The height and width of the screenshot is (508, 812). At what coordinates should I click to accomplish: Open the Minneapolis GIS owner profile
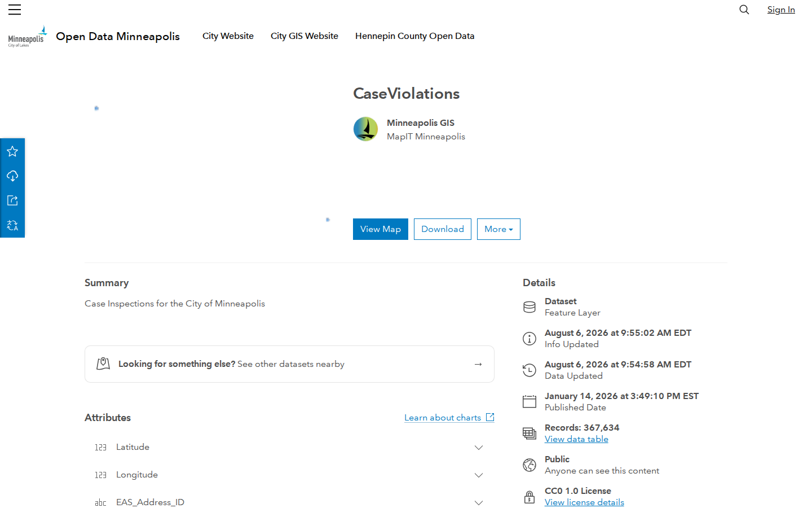pyautogui.click(x=421, y=123)
